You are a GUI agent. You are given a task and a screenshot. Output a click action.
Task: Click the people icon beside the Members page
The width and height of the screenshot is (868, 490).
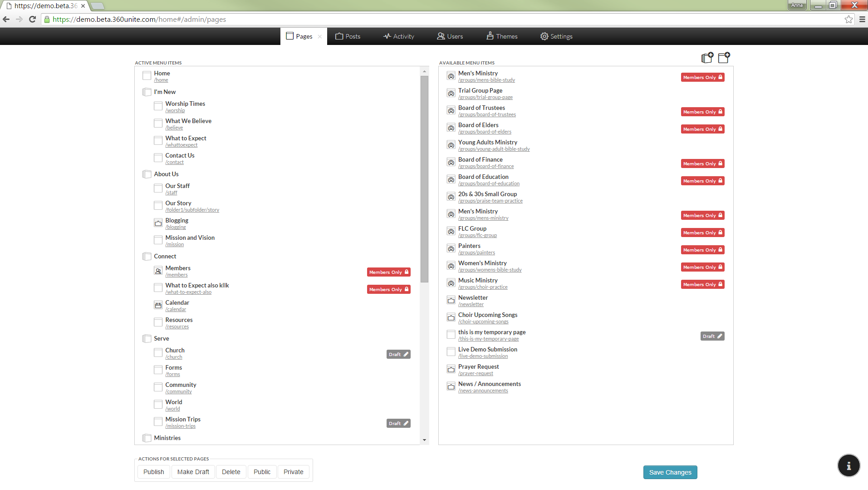tap(158, 271)
